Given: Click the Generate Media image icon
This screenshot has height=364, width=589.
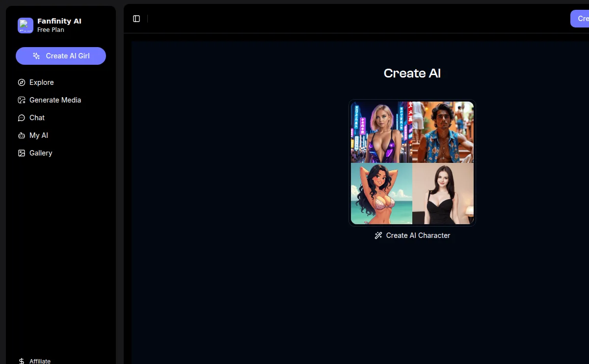Looking at the screenshot, I should pos(22,100).
